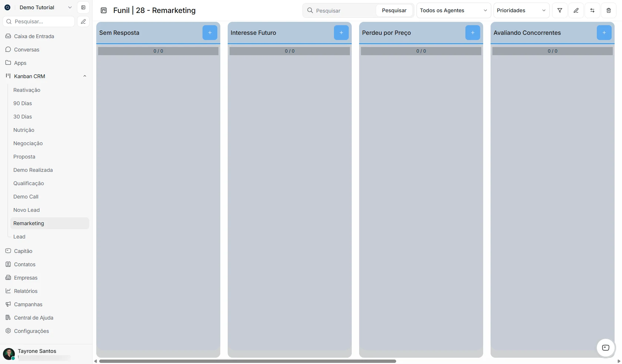This screenshot has height=364, width=622.
Task: Click the Perdeu por Preço column title
Action: point(387,33)
